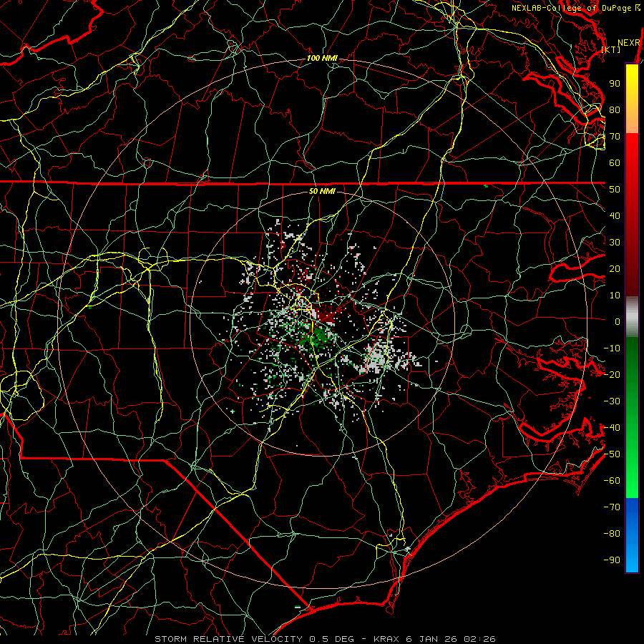The image size is (644, 644).
Task: Click the positive 70 scale label
Action: pos(615,137)
